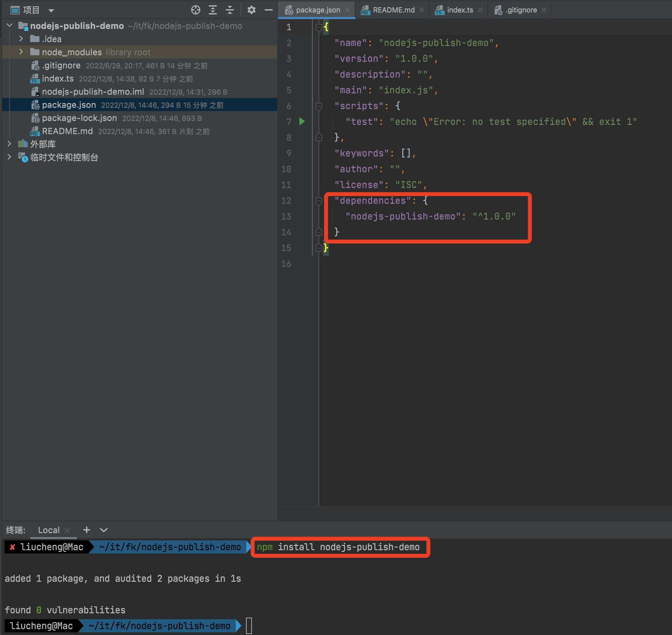The height and width of the screenshot is (635, 672).
Task: Expand all items in the project tree
Action: 213,10
